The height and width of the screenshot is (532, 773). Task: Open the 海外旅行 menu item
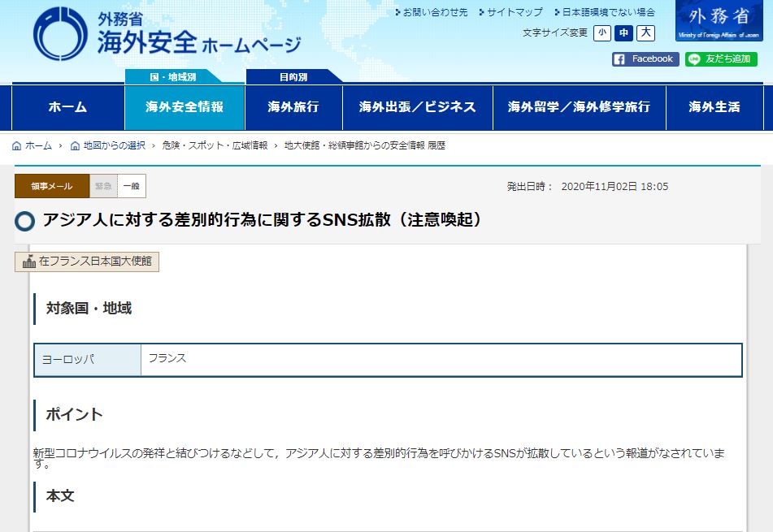(x=293, y=107)
